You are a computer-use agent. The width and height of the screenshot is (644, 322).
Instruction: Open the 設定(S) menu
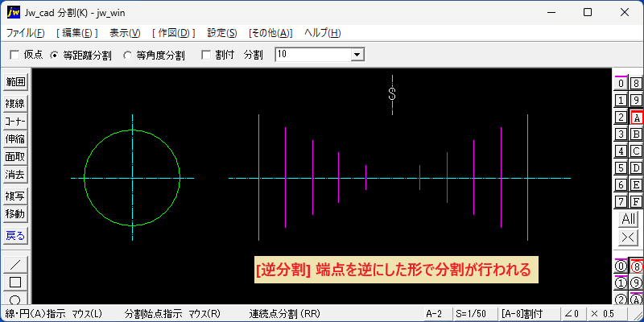222,33
